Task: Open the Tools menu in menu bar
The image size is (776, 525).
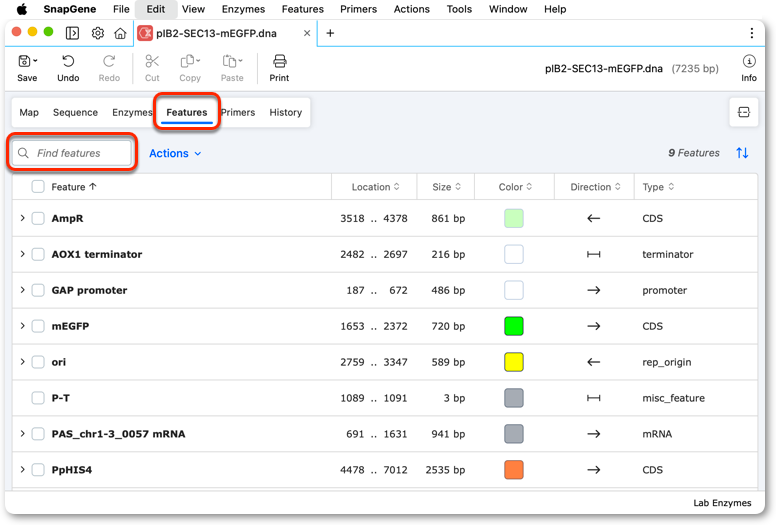Action: (459, 9)
